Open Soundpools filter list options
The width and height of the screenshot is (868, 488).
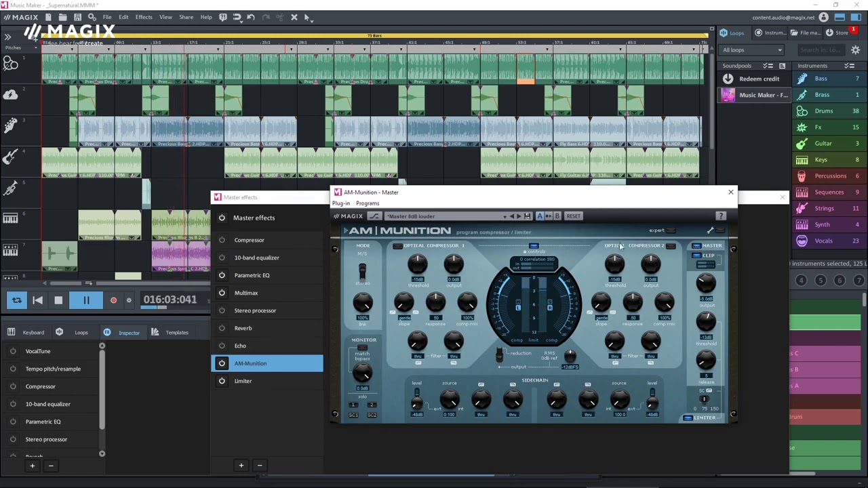(x=768, y=66)
